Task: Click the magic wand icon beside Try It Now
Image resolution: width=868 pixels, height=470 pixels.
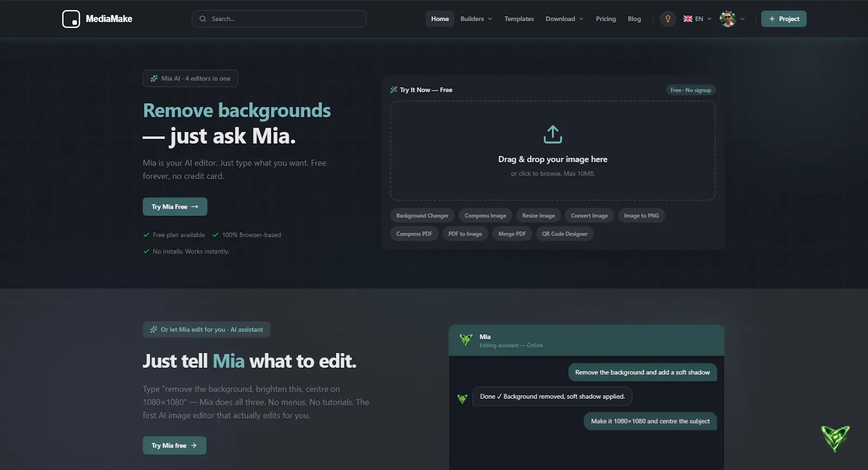Action: tap(394, 90)
